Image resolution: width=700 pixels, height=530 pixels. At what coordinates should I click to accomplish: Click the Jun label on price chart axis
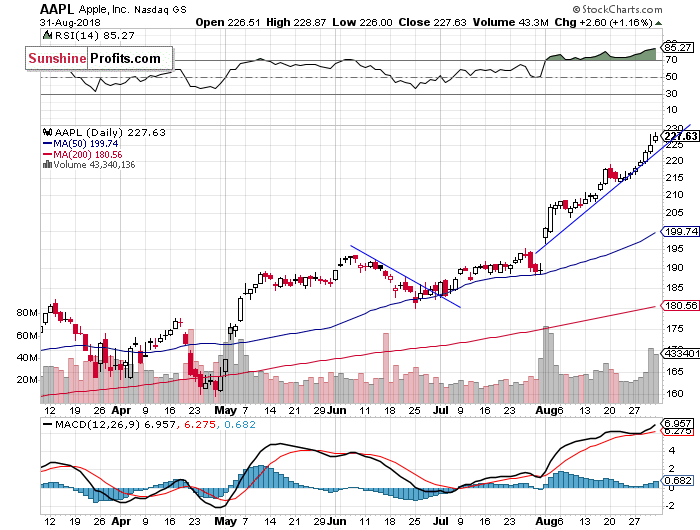point(337,410)
